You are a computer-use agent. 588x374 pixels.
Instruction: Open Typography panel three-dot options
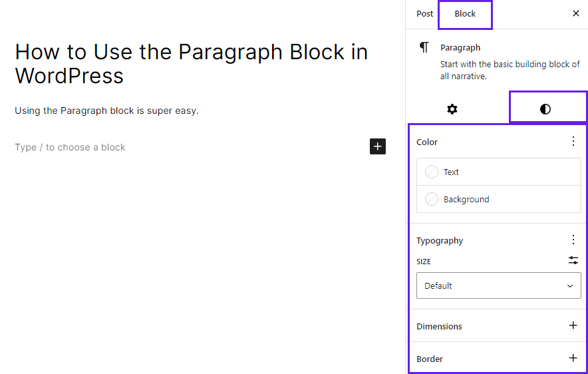pyautogui.click(x=573, y=240)
